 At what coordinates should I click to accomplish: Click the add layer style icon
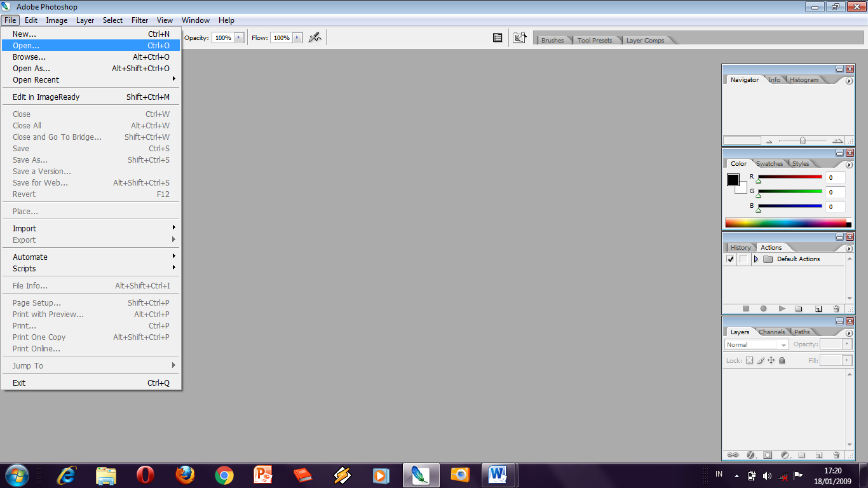(750, 455)
